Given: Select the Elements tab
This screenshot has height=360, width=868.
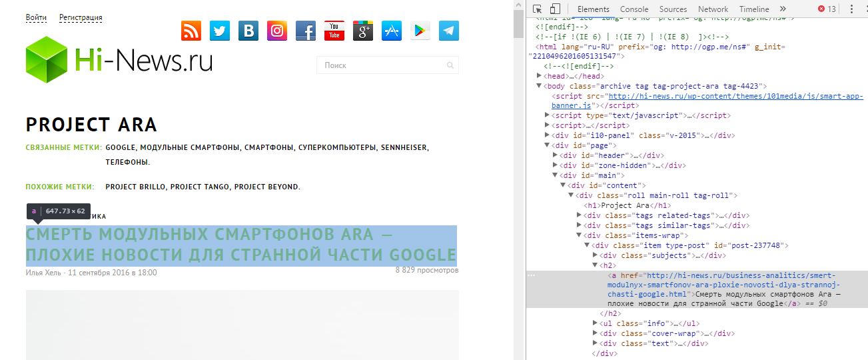Looking at the screenshot, I should click(594, 9).
